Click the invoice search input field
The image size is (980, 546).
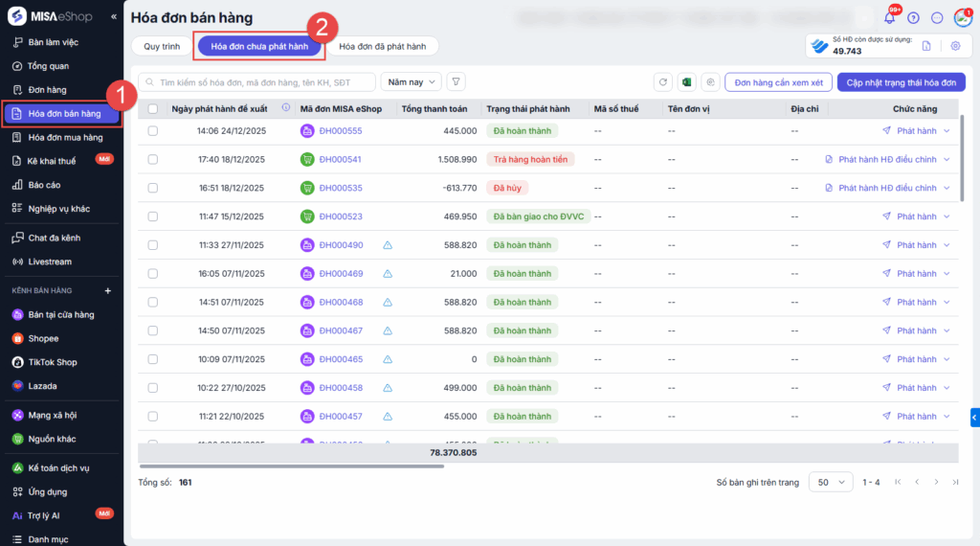point(258,82)
